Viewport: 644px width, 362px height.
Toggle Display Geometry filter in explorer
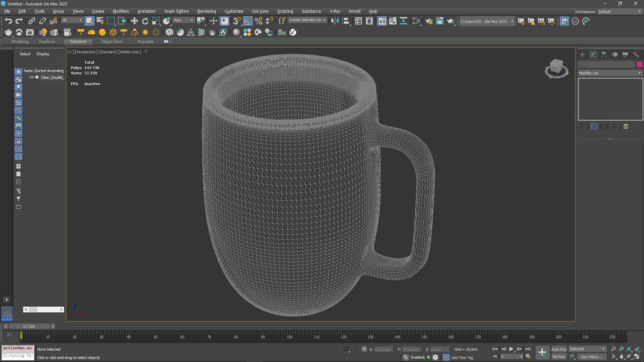tap(18, 72)
